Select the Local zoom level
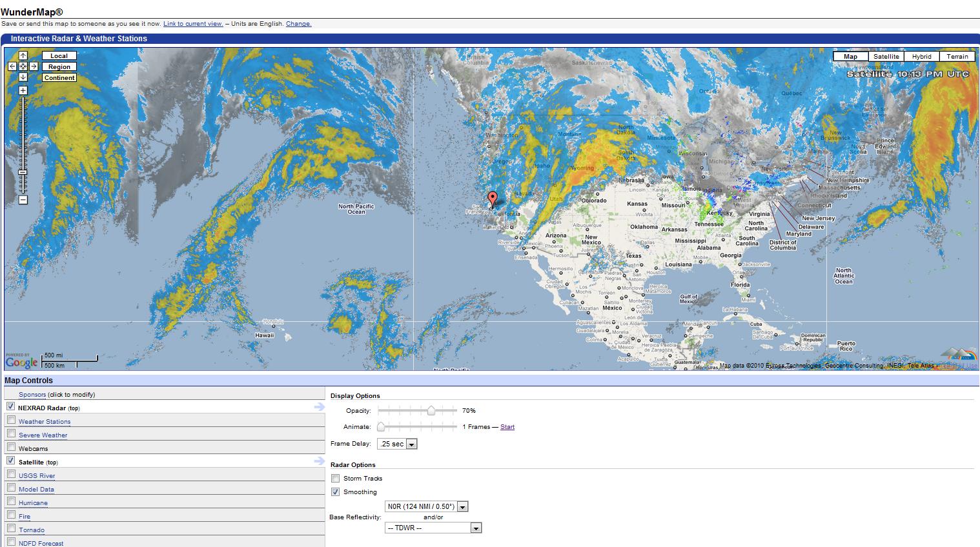The width and height of the screenshot is (980, 547). [59, 56]
